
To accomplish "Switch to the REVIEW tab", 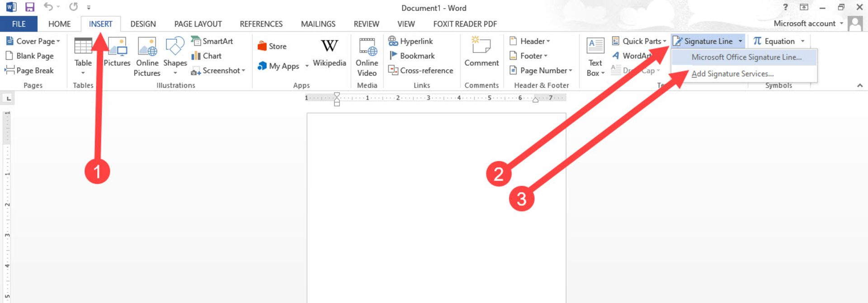I will tap(367, 24).
